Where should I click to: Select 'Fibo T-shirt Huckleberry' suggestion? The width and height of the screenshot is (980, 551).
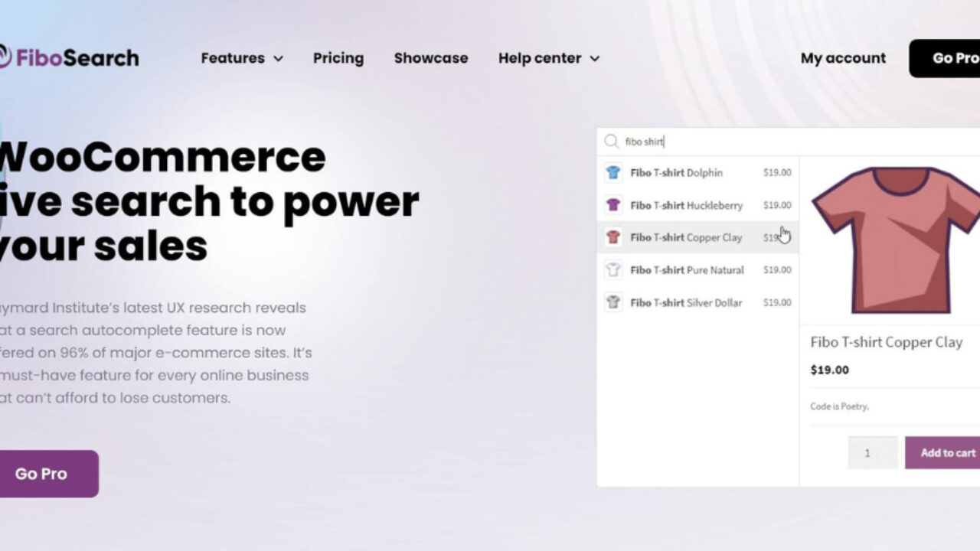click(x=697, y=205)
